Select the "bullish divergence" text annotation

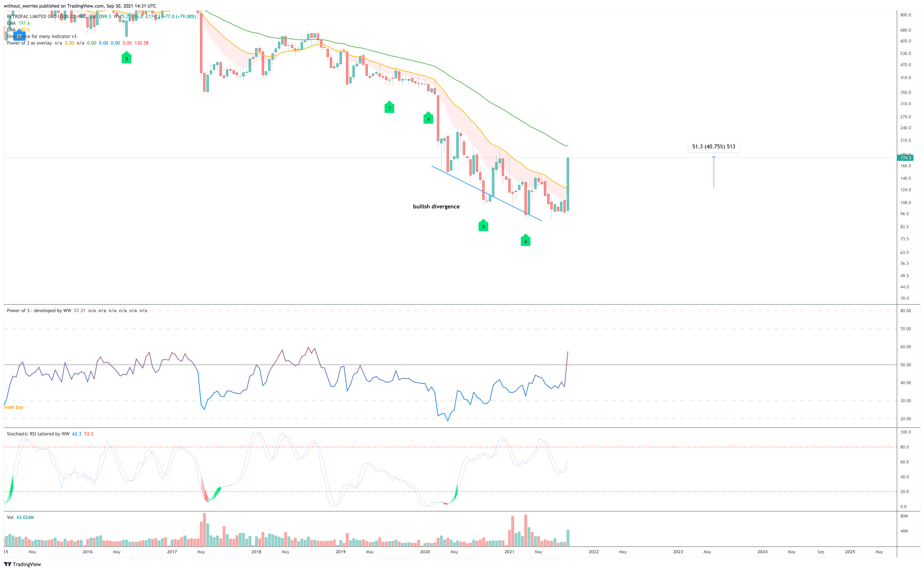tap(436, 207)
